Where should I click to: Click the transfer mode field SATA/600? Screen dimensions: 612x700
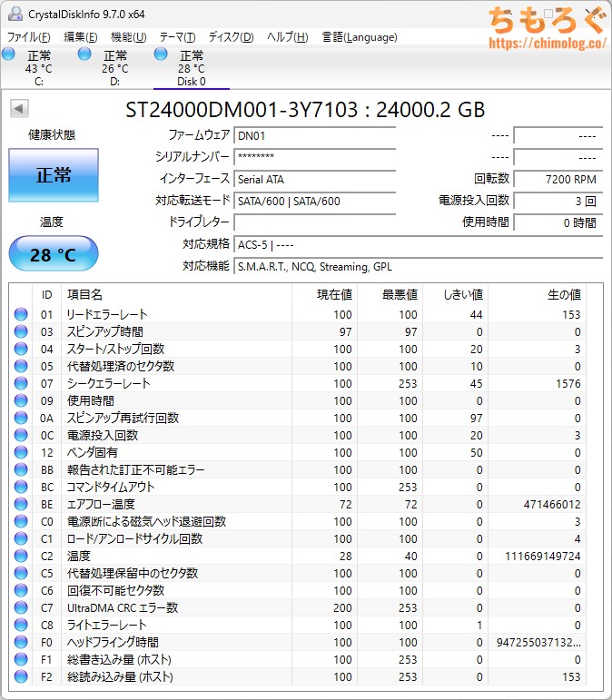[x=315, y=201]
